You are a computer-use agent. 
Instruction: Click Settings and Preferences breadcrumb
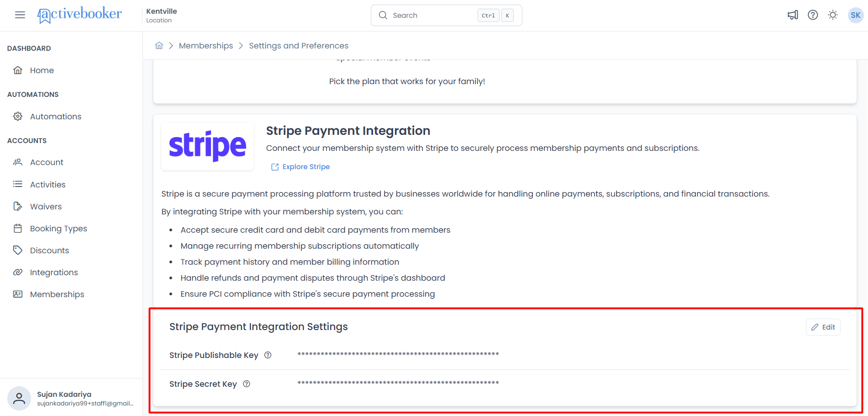click(x=299, y=46)
